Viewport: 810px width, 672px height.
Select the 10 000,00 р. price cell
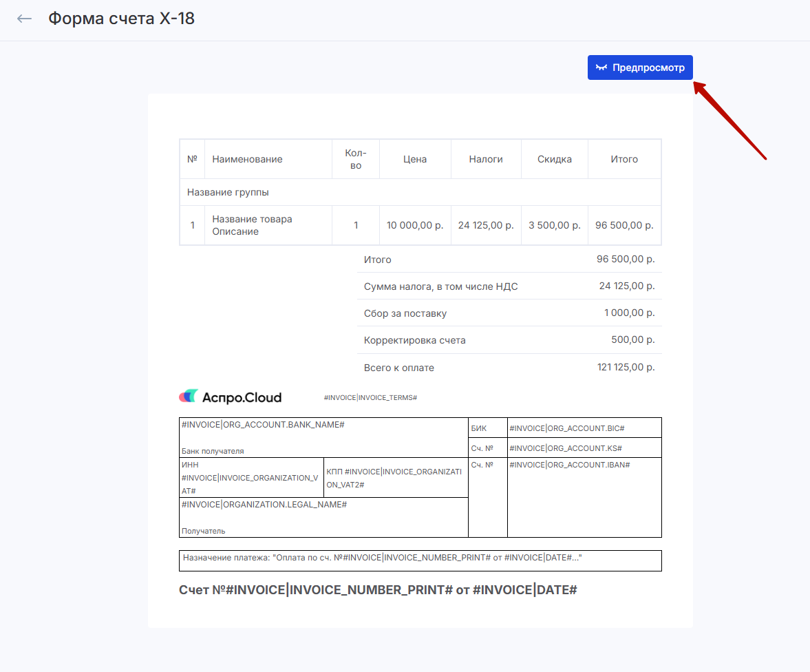415,225
